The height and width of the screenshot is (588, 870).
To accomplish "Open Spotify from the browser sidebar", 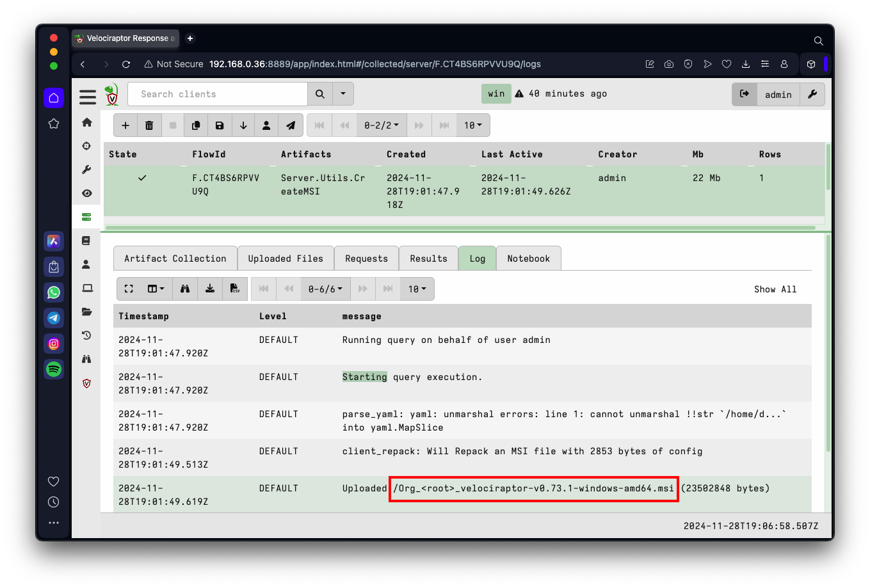I will tap(54, 369).
